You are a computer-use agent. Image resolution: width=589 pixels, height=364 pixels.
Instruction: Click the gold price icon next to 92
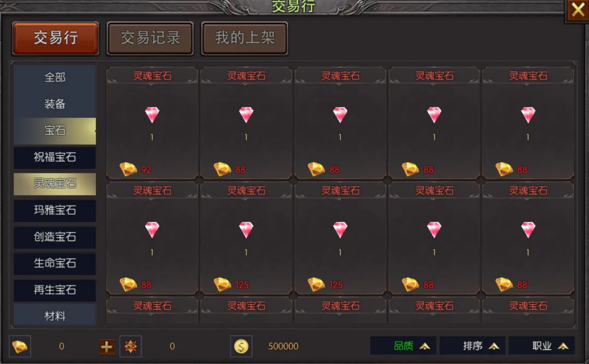point(128,169)
